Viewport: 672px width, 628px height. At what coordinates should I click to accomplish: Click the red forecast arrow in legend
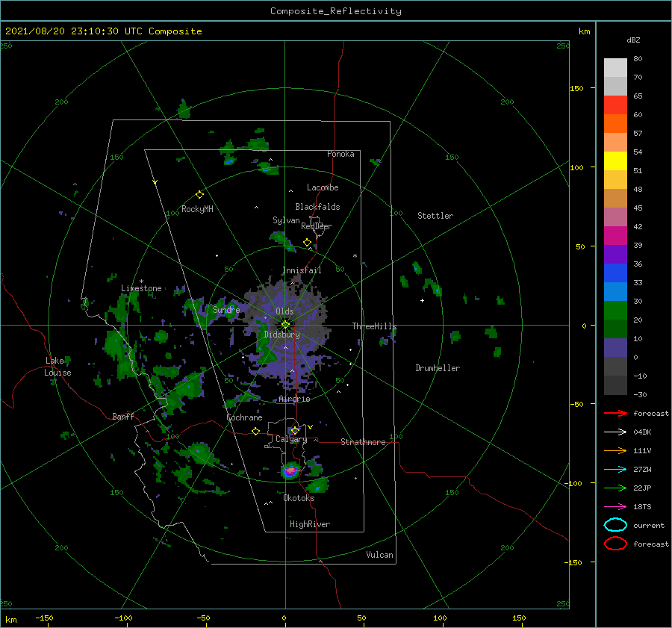click(615, 413)
